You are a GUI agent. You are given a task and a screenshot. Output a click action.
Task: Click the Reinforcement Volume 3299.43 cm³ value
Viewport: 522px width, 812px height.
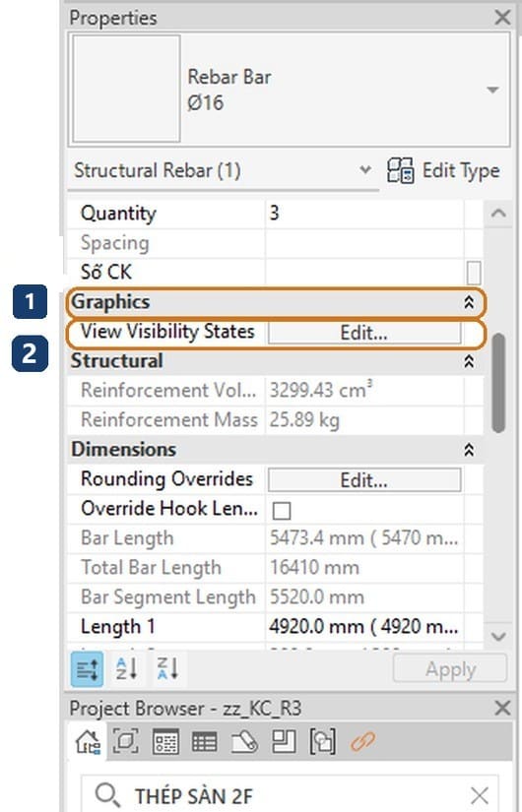[x=321, y=391]
